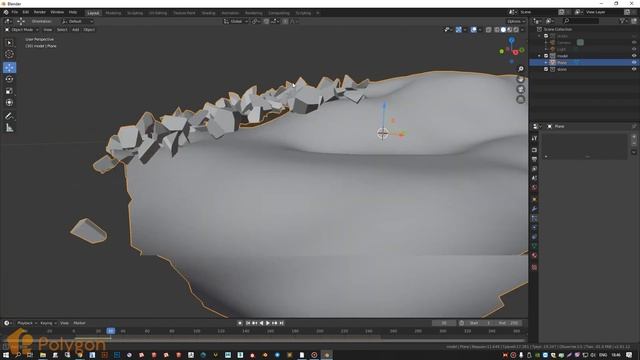The width and height of the screenshot is (640, 360).
Task: Open the Render menu
Action: click(x=40, y=12)
